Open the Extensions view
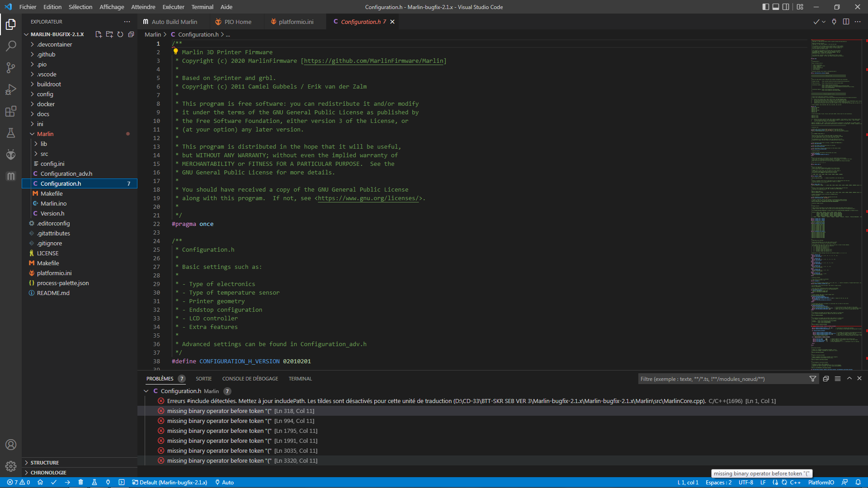Viewport: 868px width, 488px height. 11,111
